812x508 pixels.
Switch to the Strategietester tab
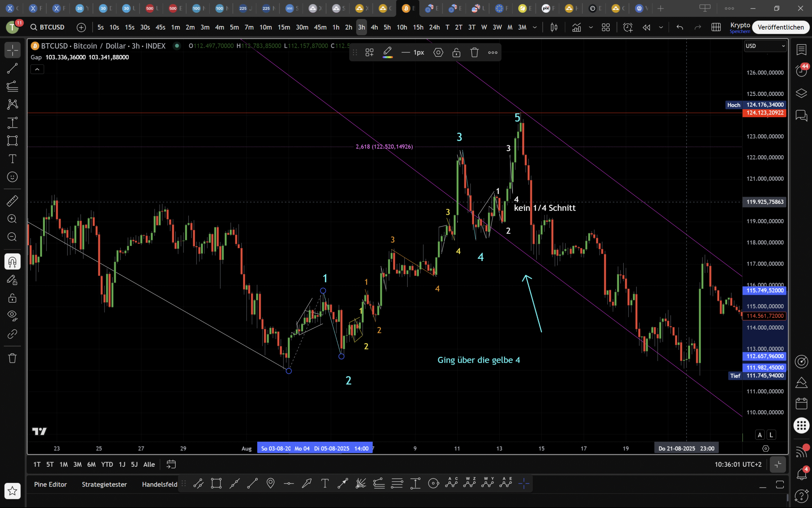click(104, 484)
